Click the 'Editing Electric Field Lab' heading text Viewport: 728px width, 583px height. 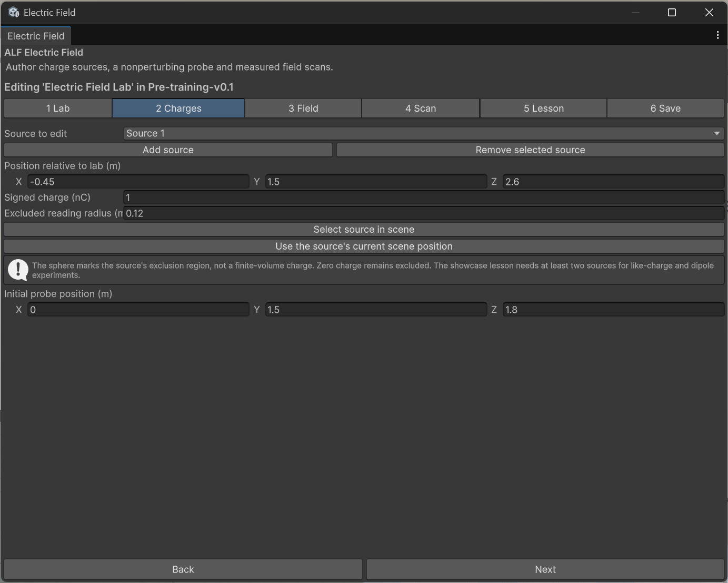point(119,87)
